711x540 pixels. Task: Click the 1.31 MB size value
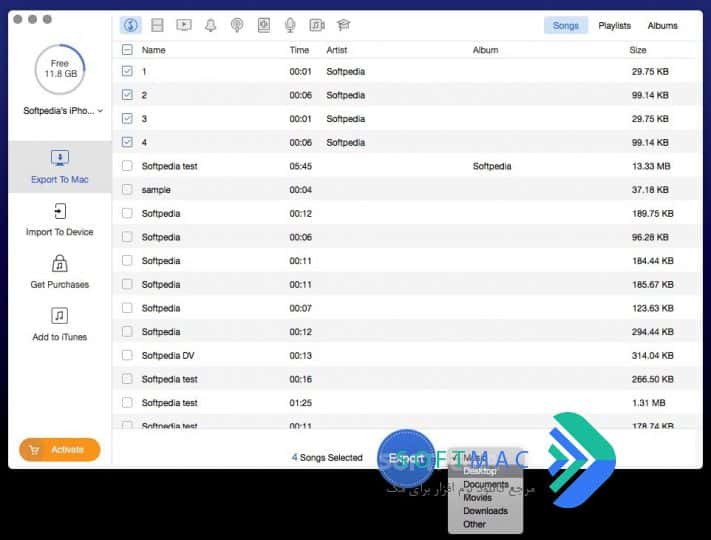click(x=648, y=403)
